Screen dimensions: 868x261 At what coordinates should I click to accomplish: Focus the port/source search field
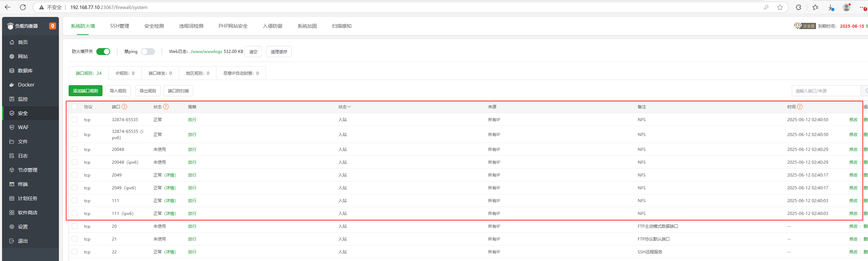[826, 91]
